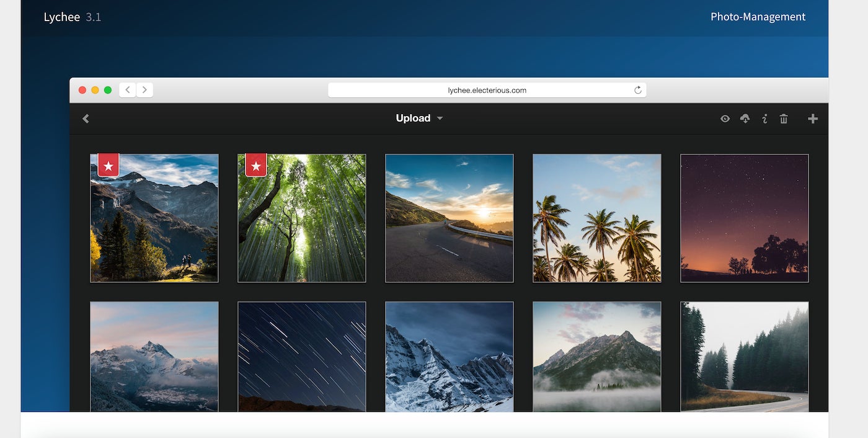Click the plus icon to add photos

coord(813,118)
